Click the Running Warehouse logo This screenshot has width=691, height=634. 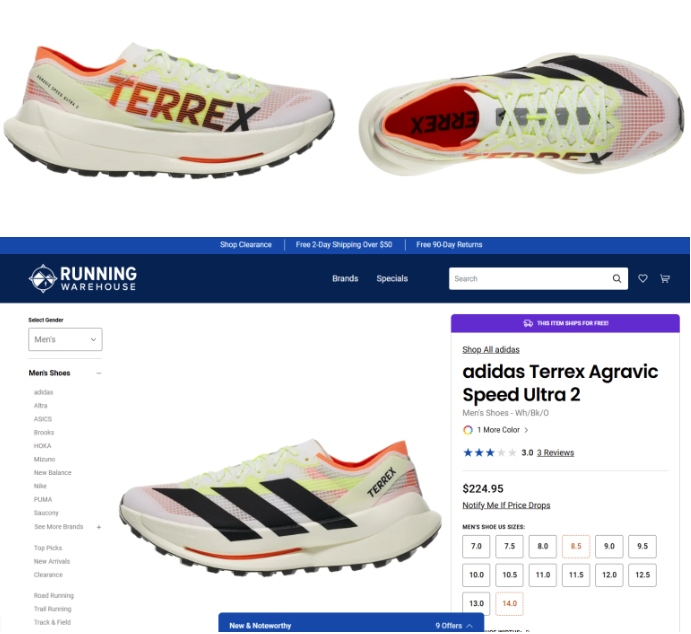click(x=82, y=278)
